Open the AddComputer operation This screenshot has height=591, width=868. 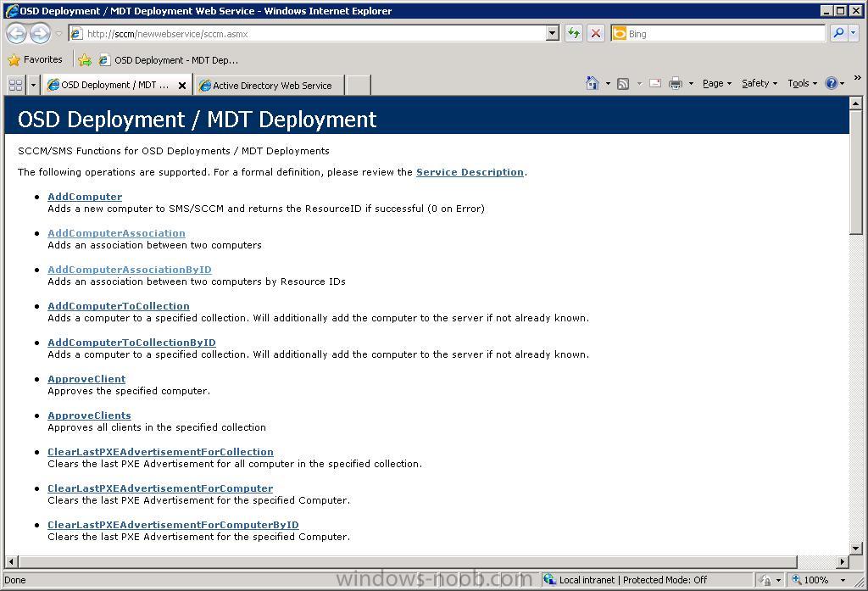pyautogui.click(x=85, y=196)
